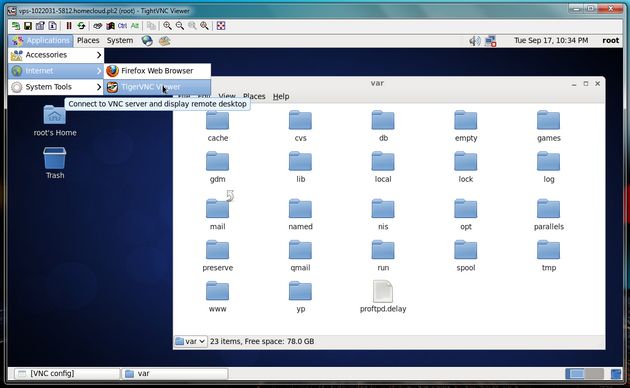Image resolution: width=630 pixels, height=388 pixels.
Task: Click the volume speaker icon in the top panel
Action: (475, 41)
